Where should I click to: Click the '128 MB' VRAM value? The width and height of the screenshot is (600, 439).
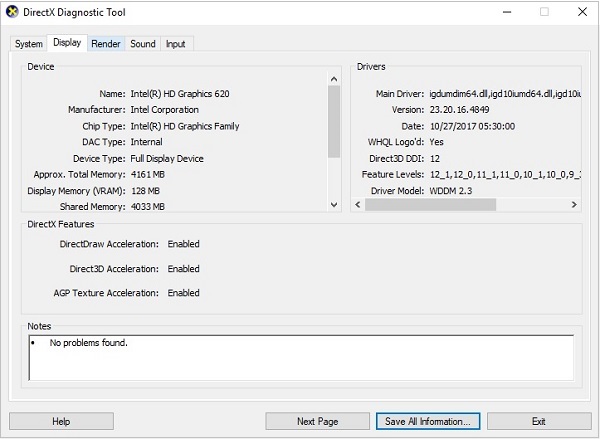145,191
